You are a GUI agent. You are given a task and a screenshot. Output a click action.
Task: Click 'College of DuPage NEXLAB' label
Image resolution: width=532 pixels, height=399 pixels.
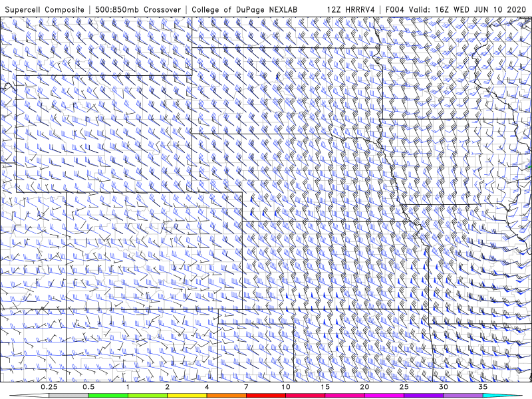[245, 9]
